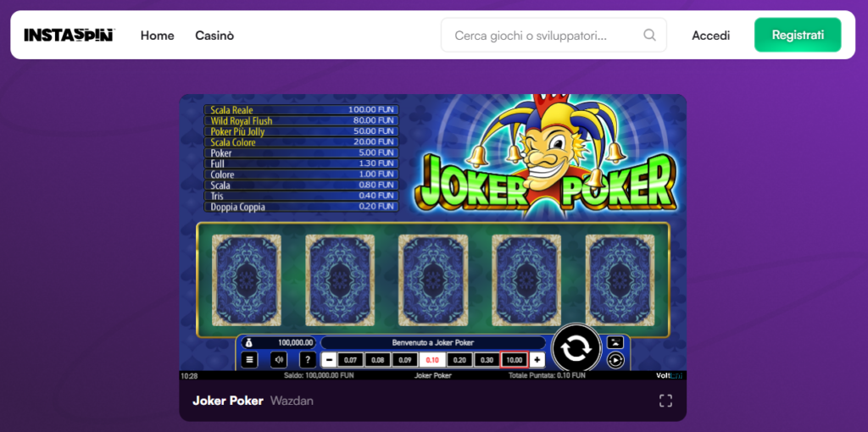This screenshot has height=432, width=868.
Task: Decrease bet with the minus button
Action: [x=329, y=360]
